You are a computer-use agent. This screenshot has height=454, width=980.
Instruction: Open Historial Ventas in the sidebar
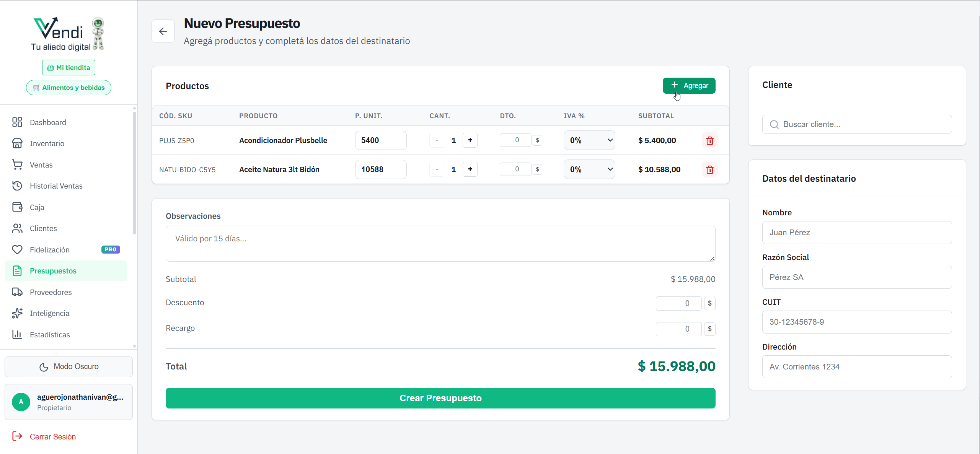[56, 186]
